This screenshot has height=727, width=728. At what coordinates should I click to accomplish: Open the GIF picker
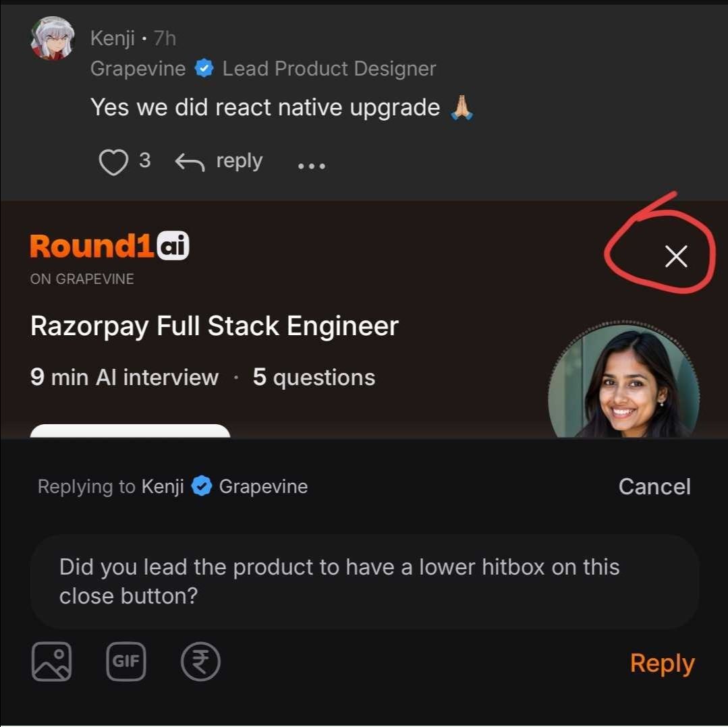coord(126,662)
